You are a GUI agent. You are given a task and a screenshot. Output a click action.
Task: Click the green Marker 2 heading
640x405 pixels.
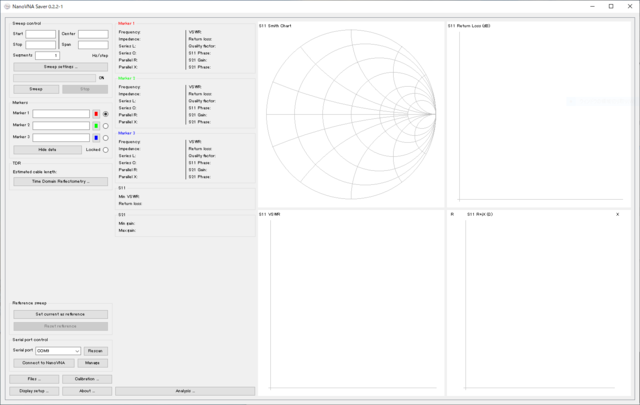[x=126, y=78]
